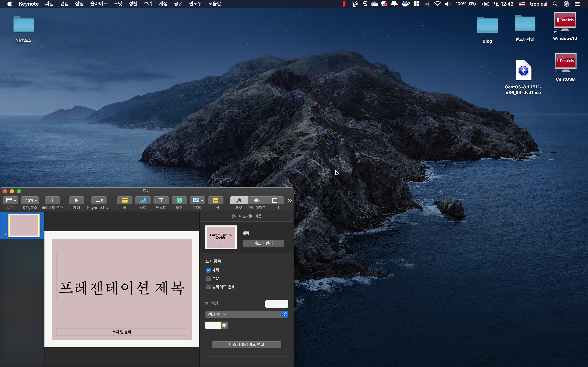Enable the 본문 checkbox
The width and height of the screenshot is (588, 367).
click(x=208, y=278)
